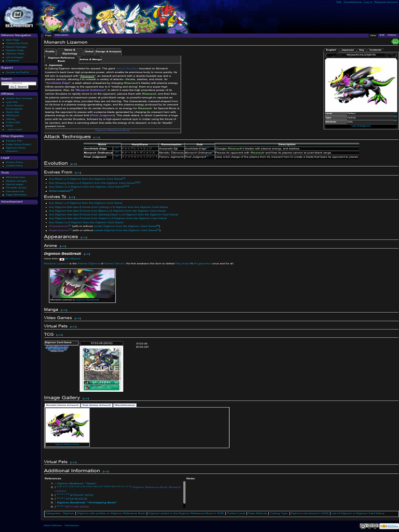The width and height of the screenshot is (399, 532).
Task: Open the Chaosdramon evolution link
Action: 59,226
